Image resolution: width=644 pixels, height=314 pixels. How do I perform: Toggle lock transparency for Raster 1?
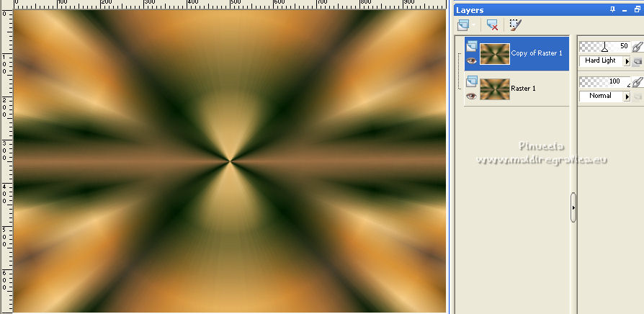637,97
